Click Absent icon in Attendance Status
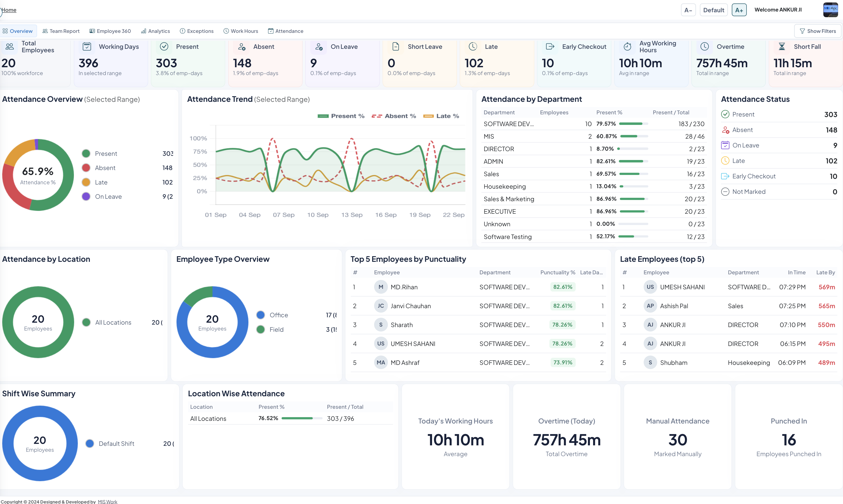The height and width of the screenshot is (504, 843). point(725,130)
